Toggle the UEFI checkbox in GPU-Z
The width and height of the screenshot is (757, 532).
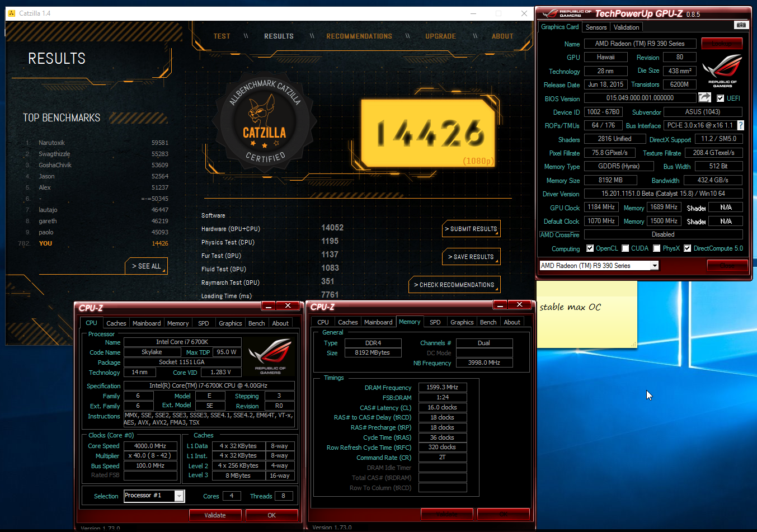coord(721,98)
